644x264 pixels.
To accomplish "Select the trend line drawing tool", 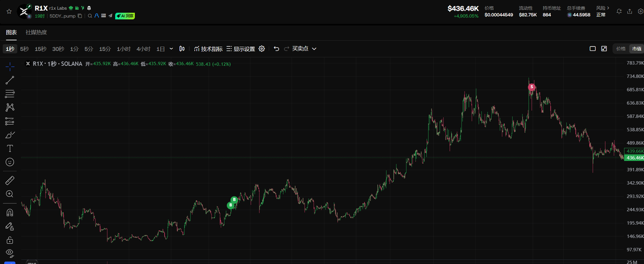I will pos(10,80).
